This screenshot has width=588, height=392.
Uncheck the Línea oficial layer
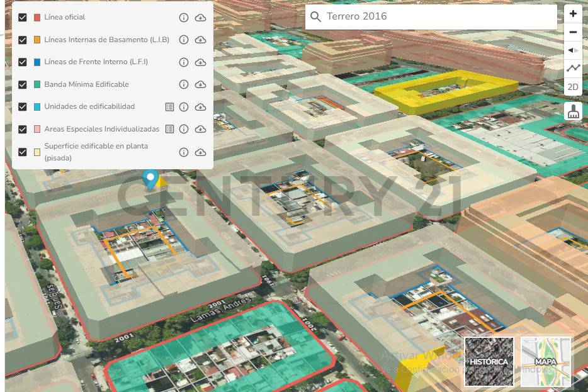point(23,18)
